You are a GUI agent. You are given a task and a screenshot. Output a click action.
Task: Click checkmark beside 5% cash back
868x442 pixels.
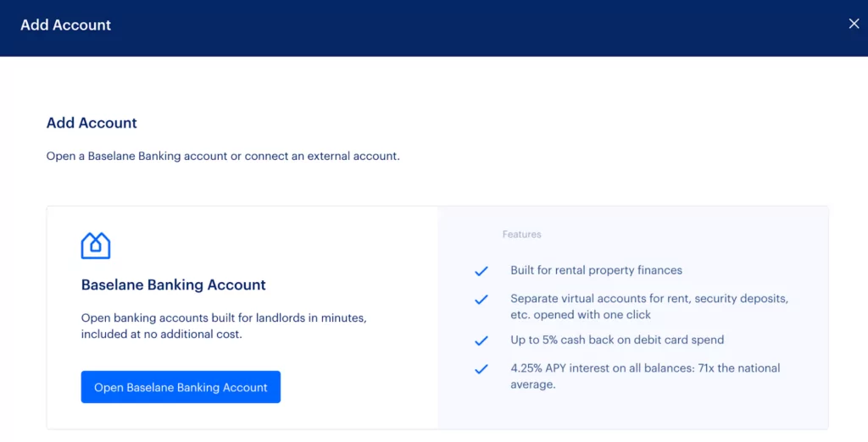(481, 340)
